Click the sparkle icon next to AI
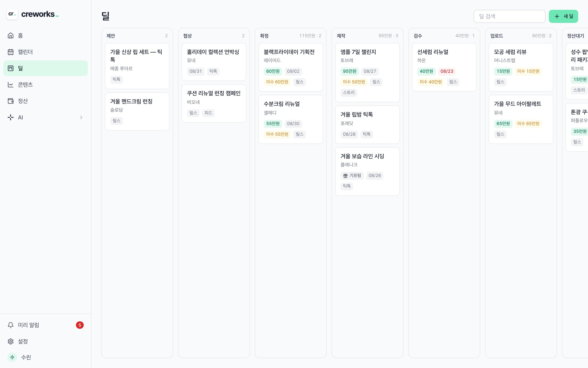This screenshot has height=368, width=588. (x=10, y=117)
